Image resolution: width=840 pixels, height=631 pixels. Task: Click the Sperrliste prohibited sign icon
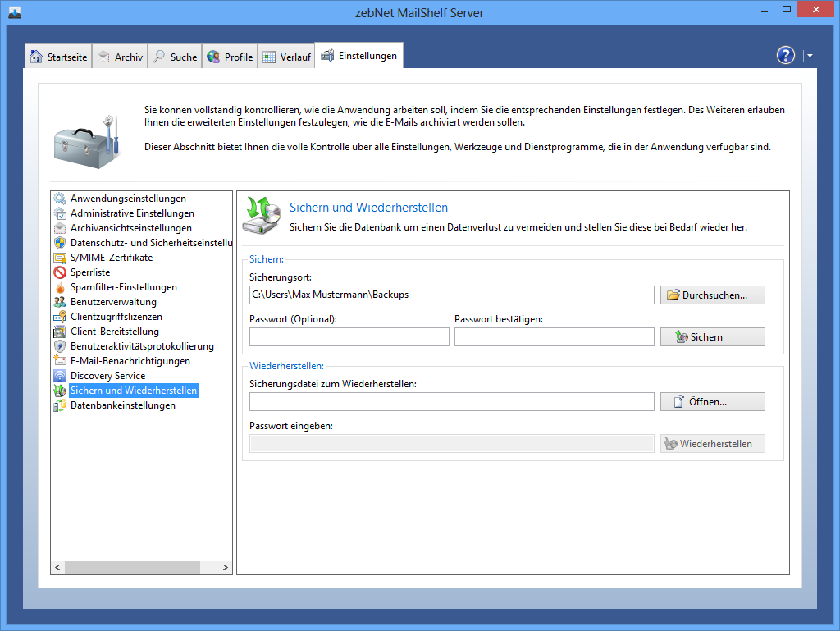[x=60, y=272]
